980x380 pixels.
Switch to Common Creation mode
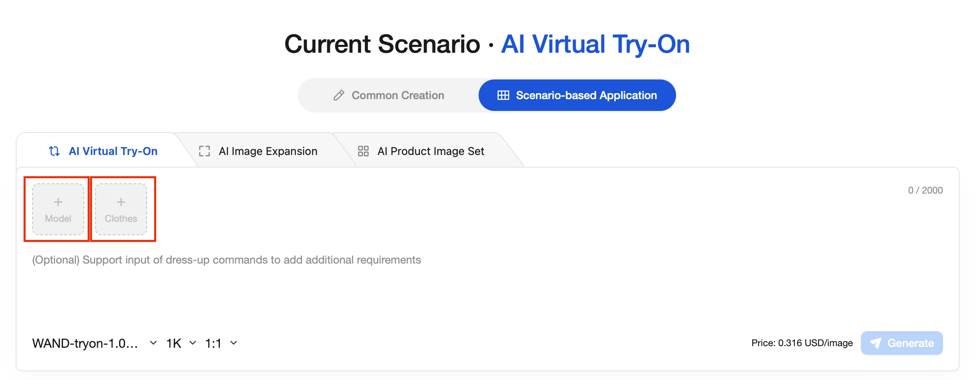pyautogui.click(x=389, y=95)
